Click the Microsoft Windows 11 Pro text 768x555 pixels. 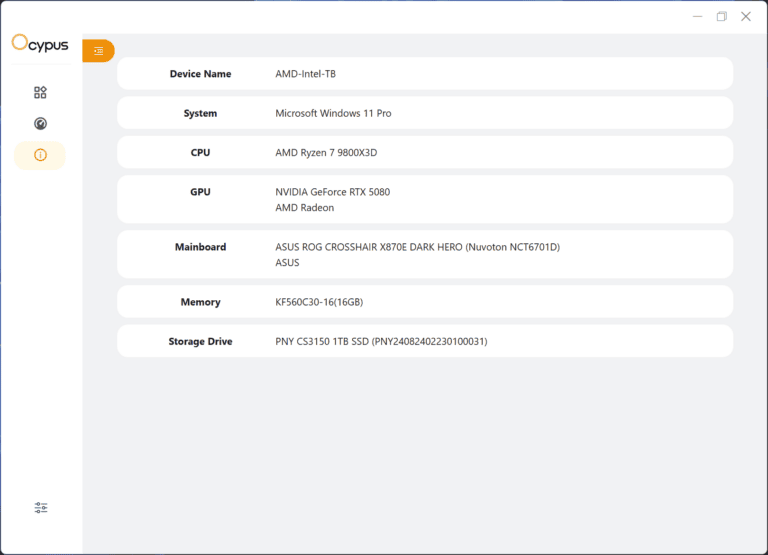point(333,113)
